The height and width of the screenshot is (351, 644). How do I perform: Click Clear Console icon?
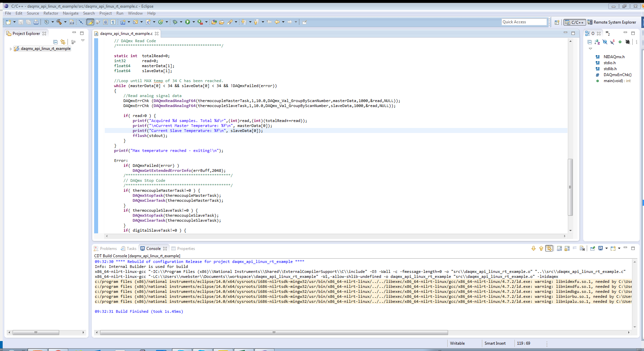click(x=582, y=248)
